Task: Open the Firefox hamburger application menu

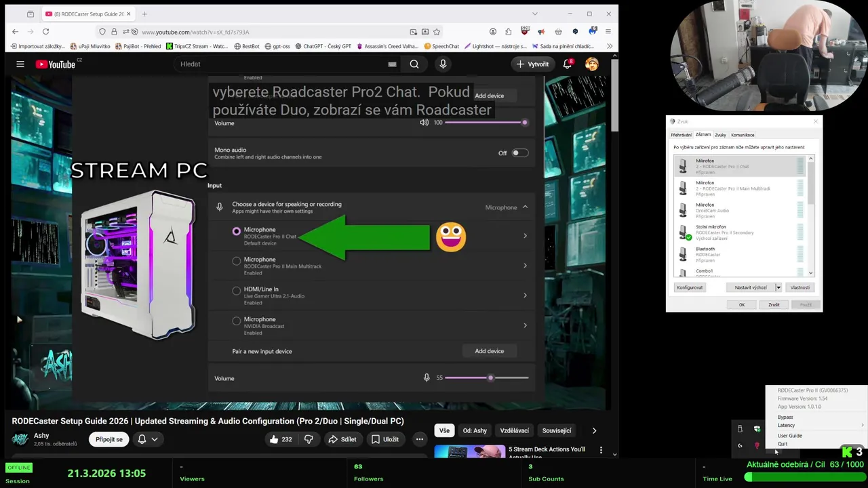Action: [x=608, y=32]
